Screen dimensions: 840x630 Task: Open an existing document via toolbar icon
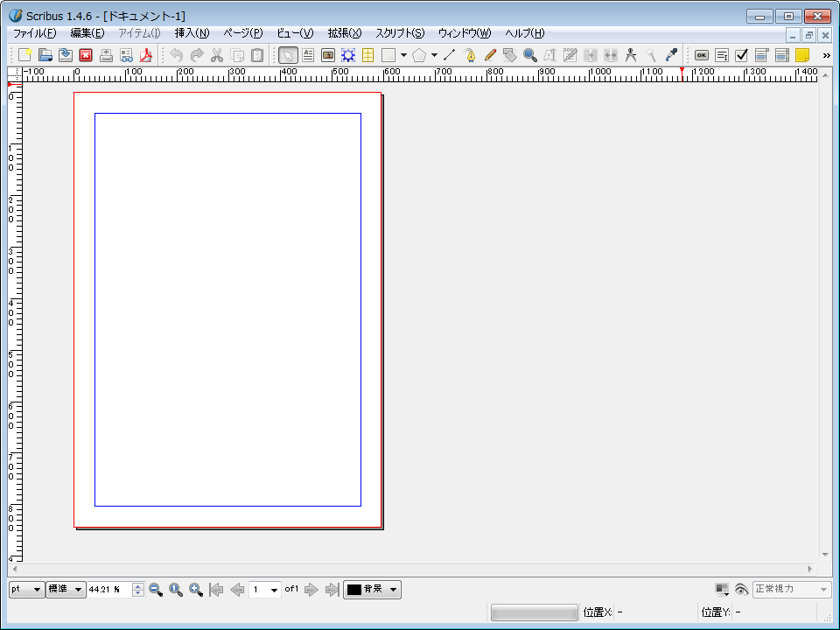point(45,55)
